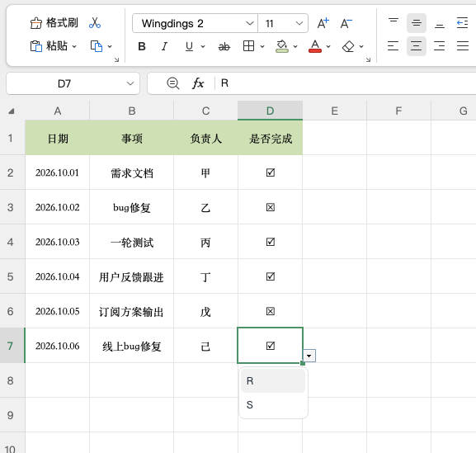Screen dimensions: 476x453
Task: Select the cell 丙
Action: click(205, 242)
